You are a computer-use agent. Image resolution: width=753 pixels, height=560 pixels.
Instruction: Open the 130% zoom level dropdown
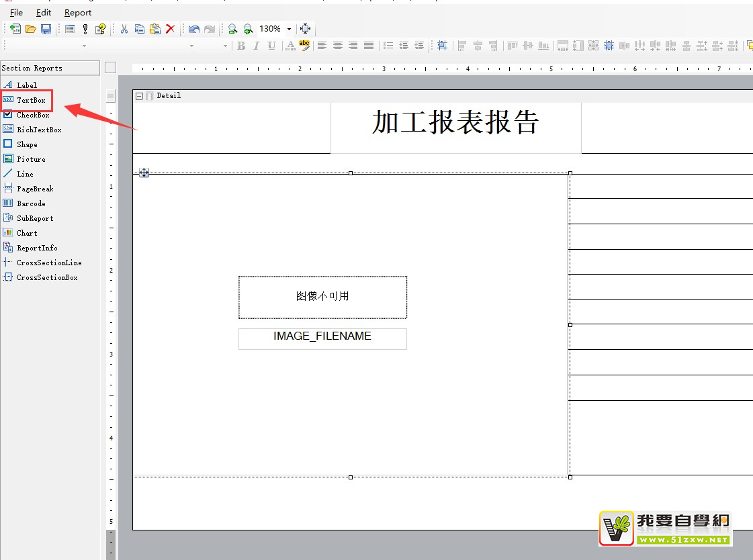pyautogui.click(x=289, y=29)
